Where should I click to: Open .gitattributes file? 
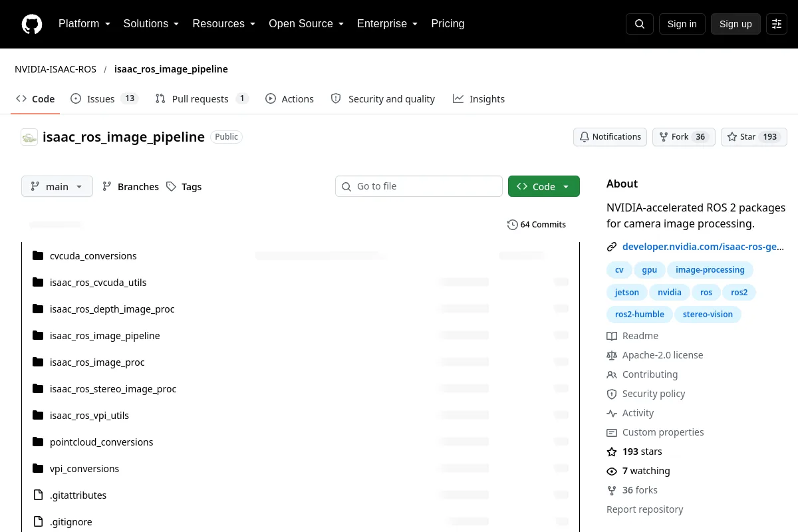[x=78, y=495]
